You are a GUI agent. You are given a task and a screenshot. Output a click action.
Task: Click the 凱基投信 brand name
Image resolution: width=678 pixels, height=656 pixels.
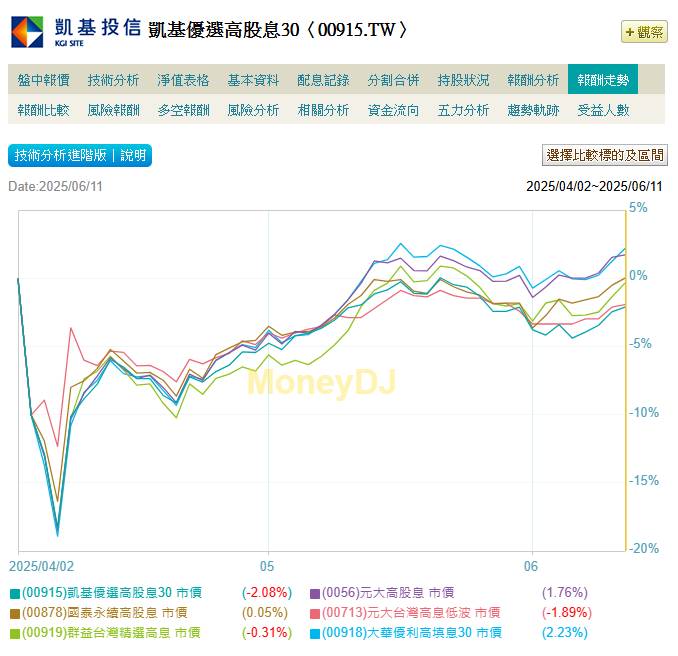(98, 27)
